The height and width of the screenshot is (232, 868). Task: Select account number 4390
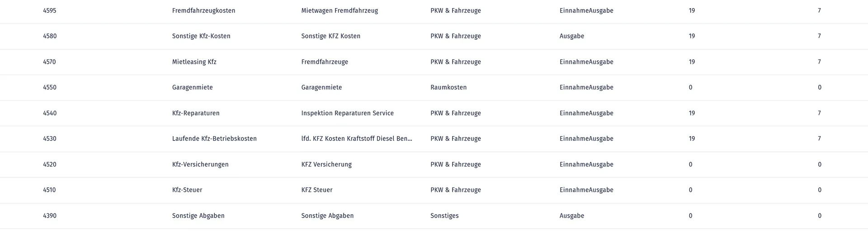pos(50,216)
